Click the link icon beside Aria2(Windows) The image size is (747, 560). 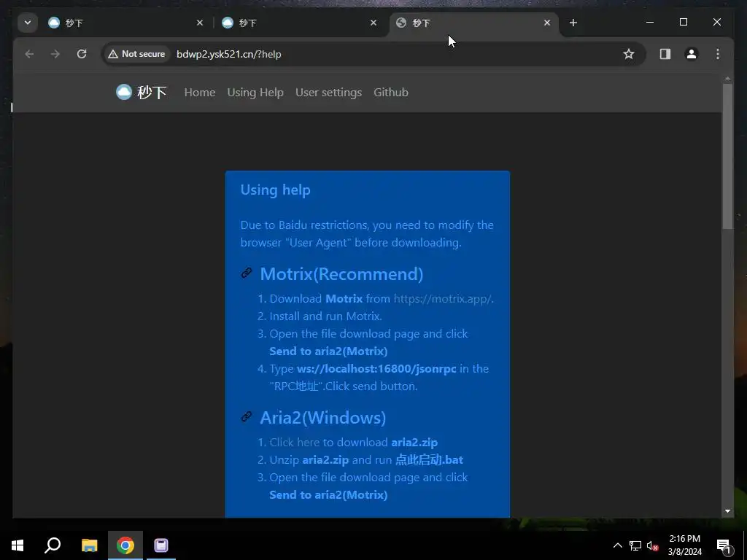[x=247, y=416]
